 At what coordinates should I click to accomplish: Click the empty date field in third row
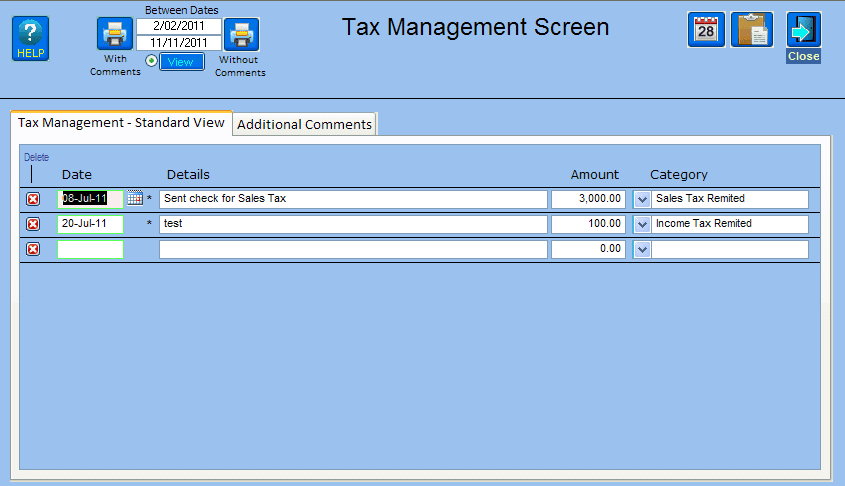point(91,249)
